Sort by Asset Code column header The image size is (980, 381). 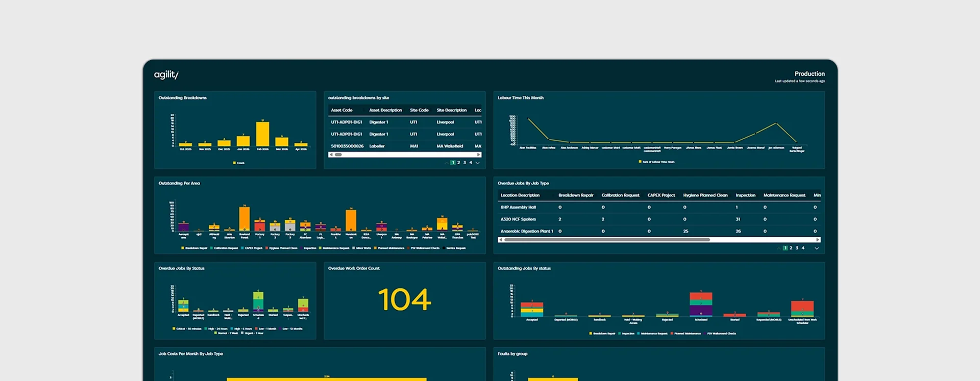(342, 110)
